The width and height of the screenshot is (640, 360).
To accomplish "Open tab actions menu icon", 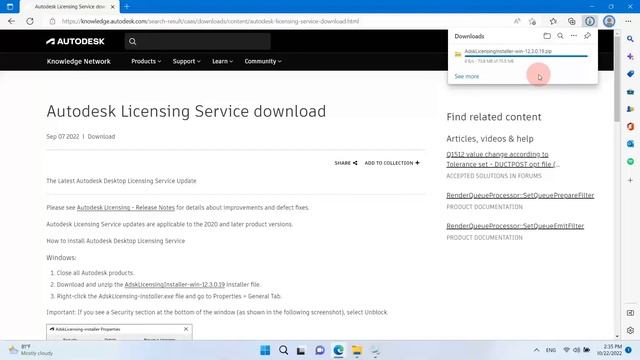I will coord(10,7).
